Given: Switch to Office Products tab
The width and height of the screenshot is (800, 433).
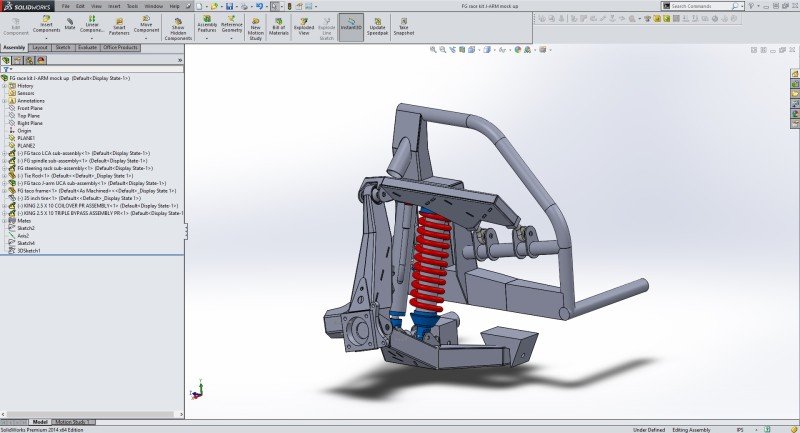Looking at the screenshot, I should pyautogui.click(x=120, y=47).
